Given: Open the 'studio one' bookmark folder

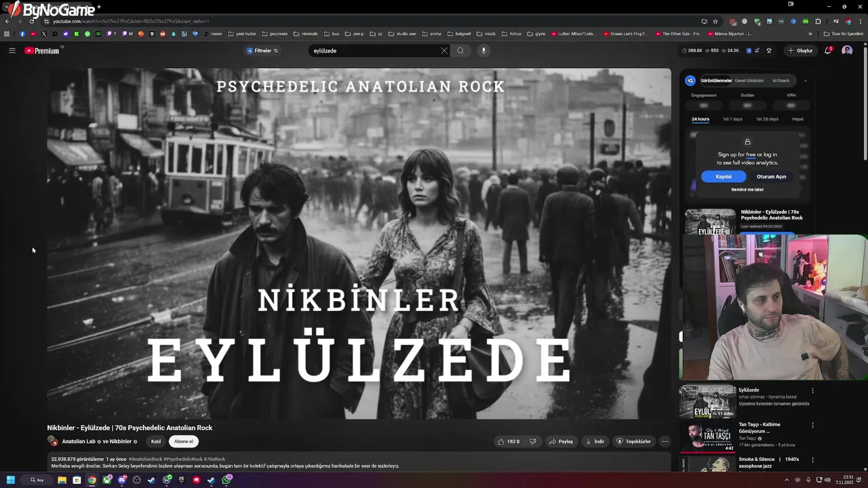Looking at the screenshot, I should (403, 33).
